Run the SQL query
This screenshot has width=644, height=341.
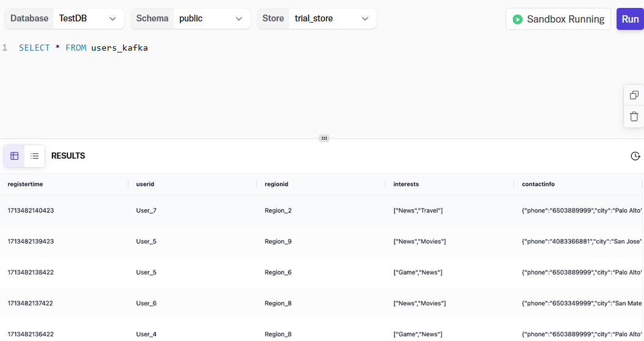[x=630, y=20]
